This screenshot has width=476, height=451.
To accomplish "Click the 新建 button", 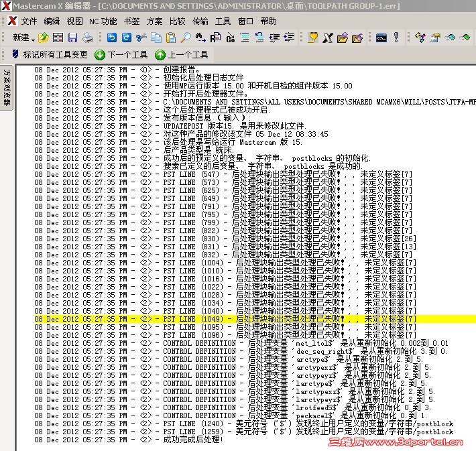I will 21,38.
